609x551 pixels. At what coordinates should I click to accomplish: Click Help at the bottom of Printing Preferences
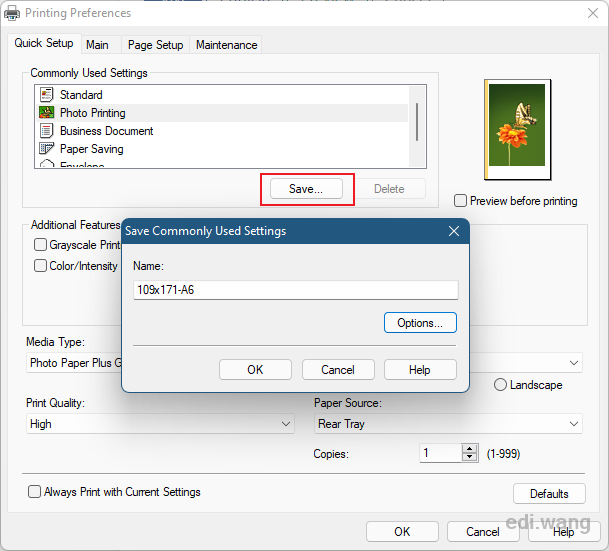pyautogui.click(x=564, y=532)
